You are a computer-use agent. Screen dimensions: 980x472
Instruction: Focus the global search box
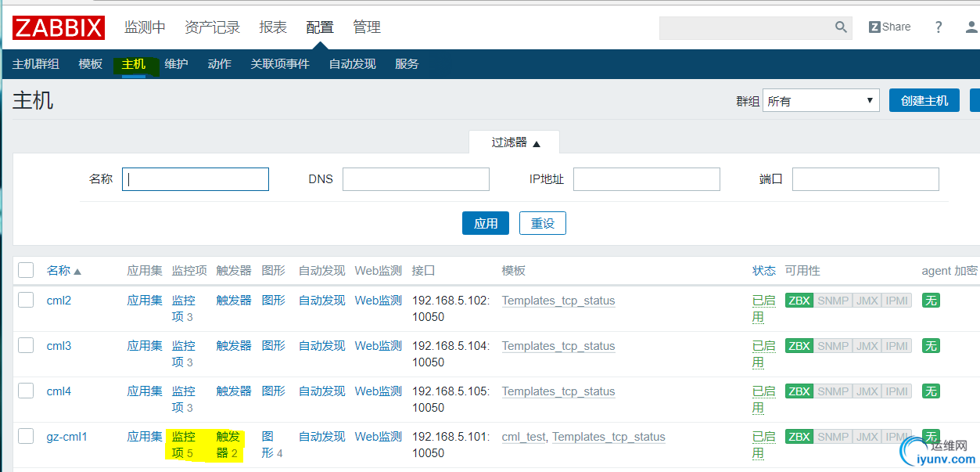746,27
